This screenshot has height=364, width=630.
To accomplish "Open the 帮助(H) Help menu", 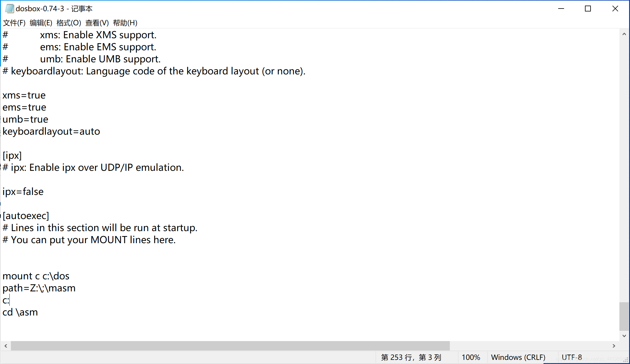I will point(125,23).
